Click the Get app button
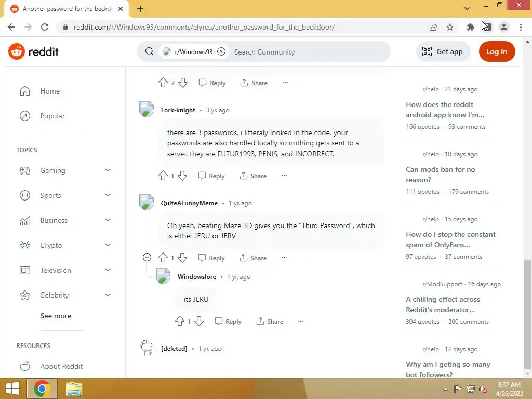532x399 pixels. (443, 51)
